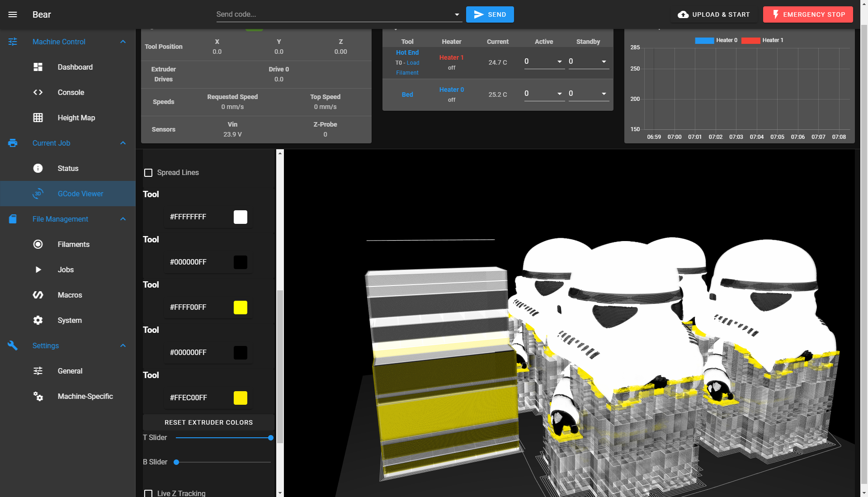Click the Settings wrench icon
This screenshot has height=497, width=868.
point(13,346)
